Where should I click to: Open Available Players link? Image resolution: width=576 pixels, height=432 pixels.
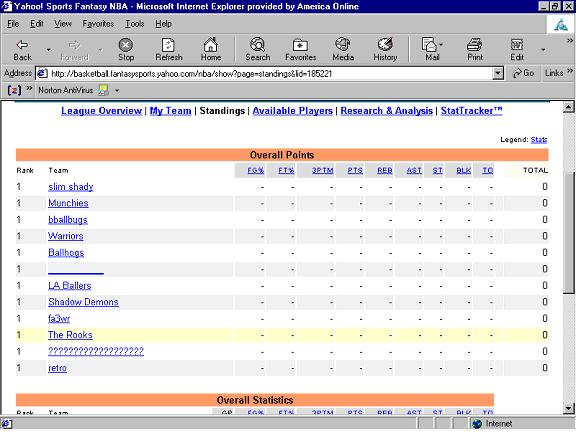[x=292, y=111]
